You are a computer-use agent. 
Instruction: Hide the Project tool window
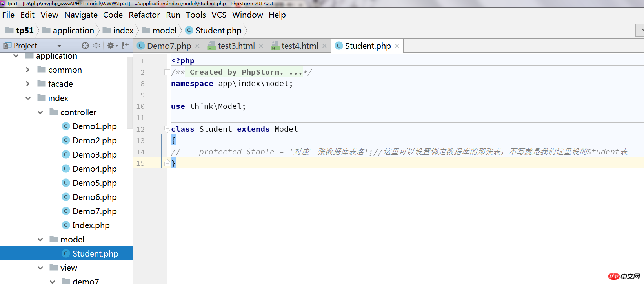126,46
